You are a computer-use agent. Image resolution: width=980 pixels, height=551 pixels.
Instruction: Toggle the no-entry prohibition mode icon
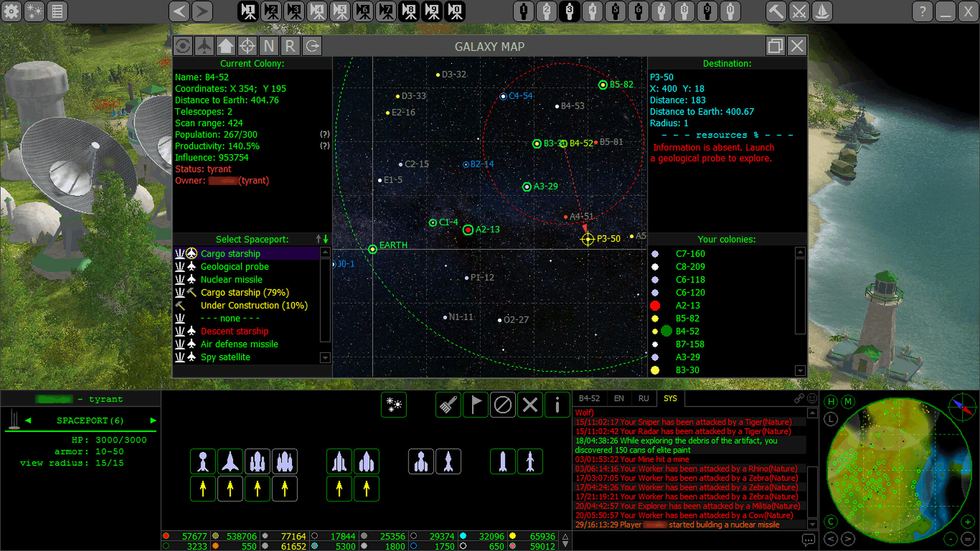503,405
